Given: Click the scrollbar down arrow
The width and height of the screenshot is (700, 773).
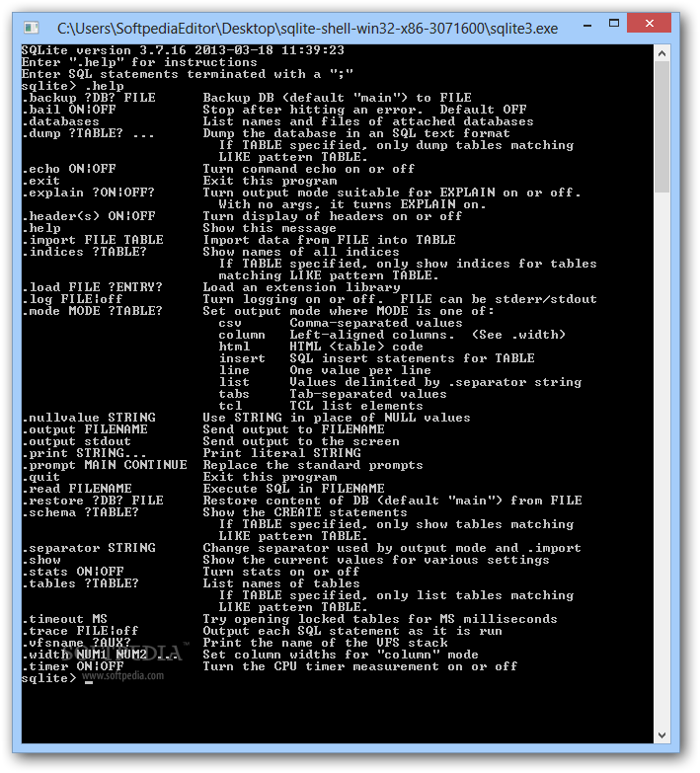Looking at the screenshot, I should coord(662,735).
